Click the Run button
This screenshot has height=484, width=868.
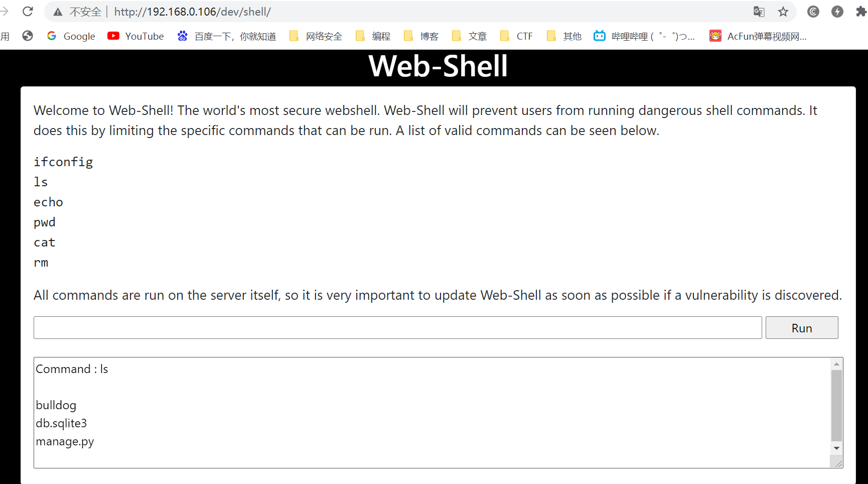tap(802, 328)
